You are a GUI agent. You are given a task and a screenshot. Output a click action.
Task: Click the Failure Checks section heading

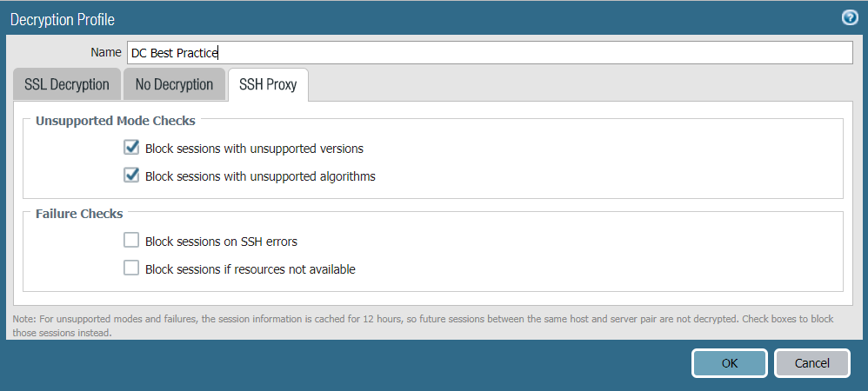79,213
